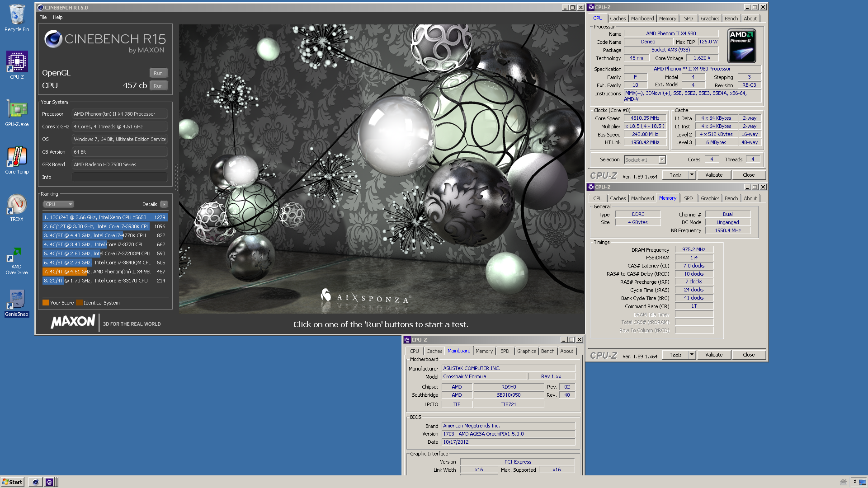This screenshot has width=868, height=488.
Task: Click the Crosshair V Formula model field
Action: coord(484,376)
